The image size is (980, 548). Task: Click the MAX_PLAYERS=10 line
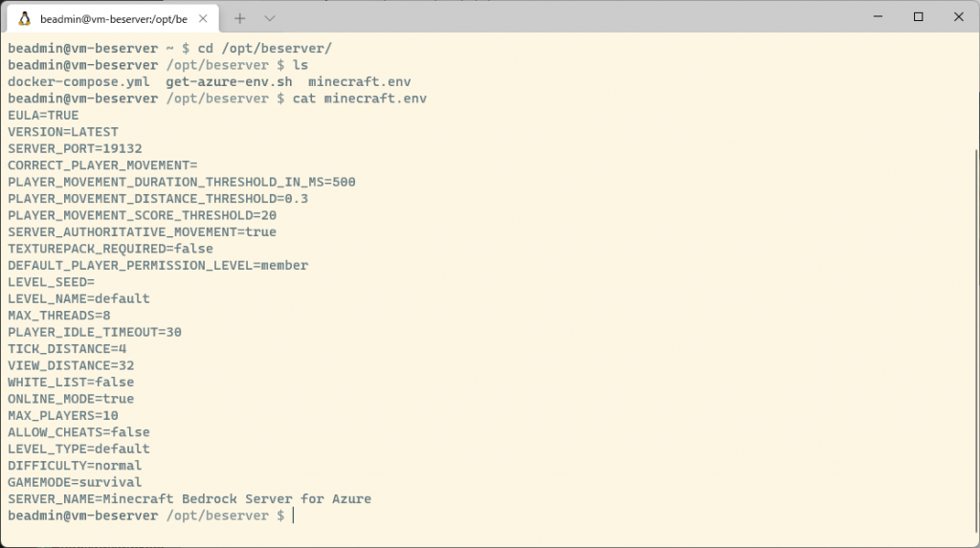tap(63, 415)
